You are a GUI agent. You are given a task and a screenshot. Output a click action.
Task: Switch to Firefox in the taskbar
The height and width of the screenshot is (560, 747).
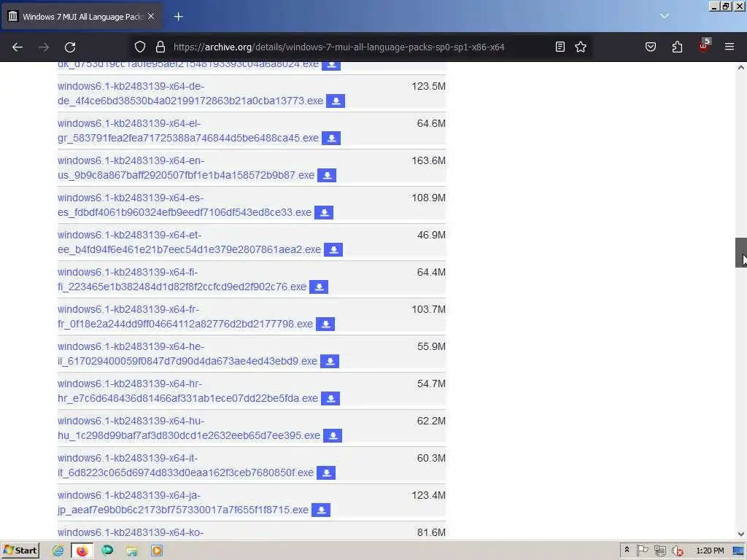tap(82, 551)
